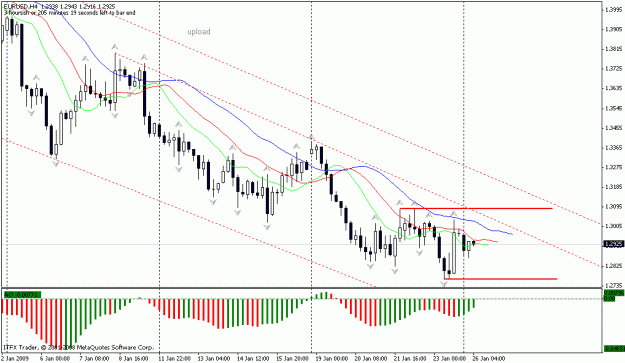
Task: Click price scale label 1.3275
Action: tap(614, 167)
